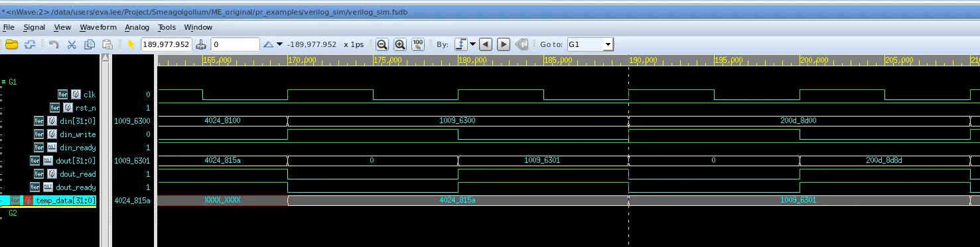Cut selected signal with scissors icon

click(x=72, y=44)
